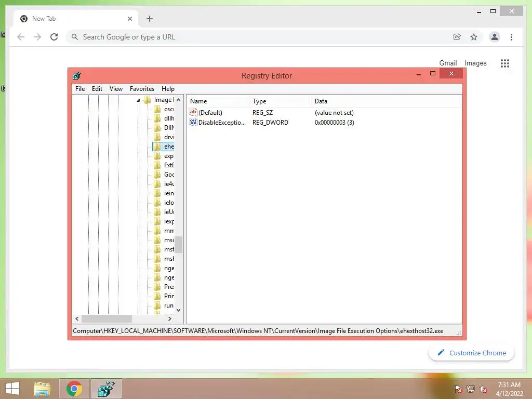Open the Favorites menu in Registry Editor
The width and height of the screenshot is (532, 399).
click(142, 88)
